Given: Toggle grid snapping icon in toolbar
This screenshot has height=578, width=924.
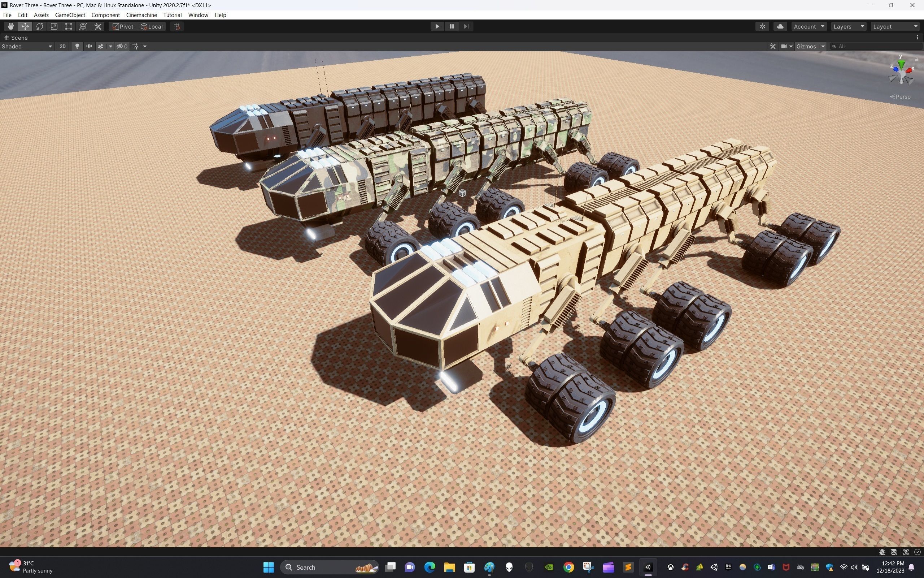Looking at the screenshot, I should (177, 26).
